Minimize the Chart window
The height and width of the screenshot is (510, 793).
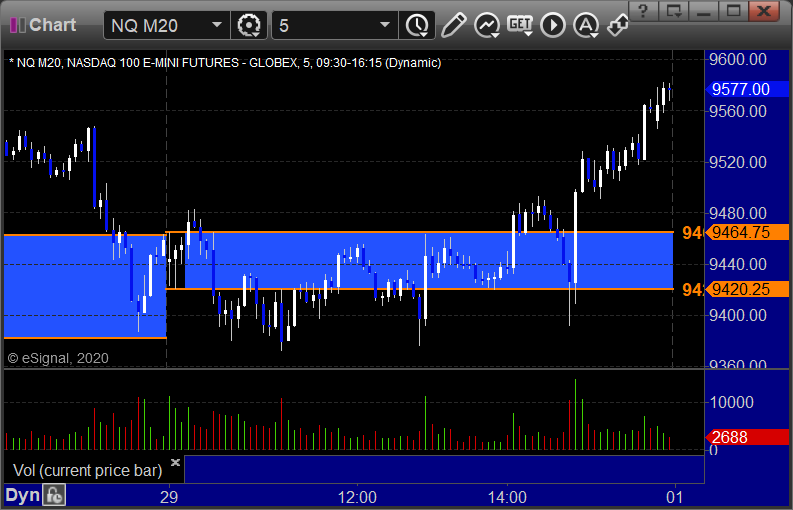coord(704,11)
